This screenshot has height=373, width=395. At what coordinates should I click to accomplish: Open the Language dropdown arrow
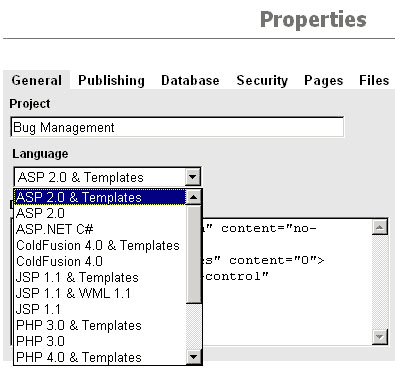tap(193, 177)
